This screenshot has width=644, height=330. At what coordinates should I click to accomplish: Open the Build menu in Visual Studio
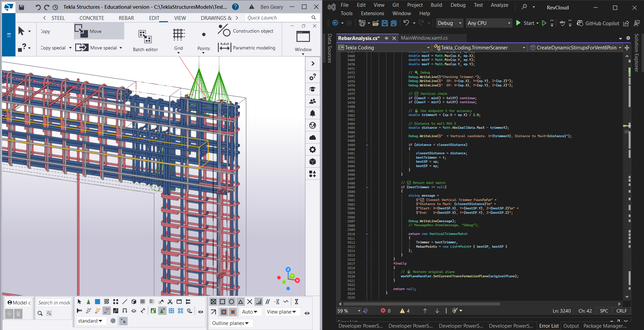click(x=436, y=5)
